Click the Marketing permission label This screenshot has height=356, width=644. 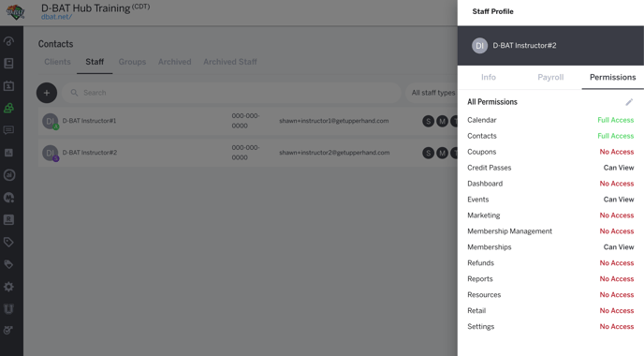click(483, 215)
